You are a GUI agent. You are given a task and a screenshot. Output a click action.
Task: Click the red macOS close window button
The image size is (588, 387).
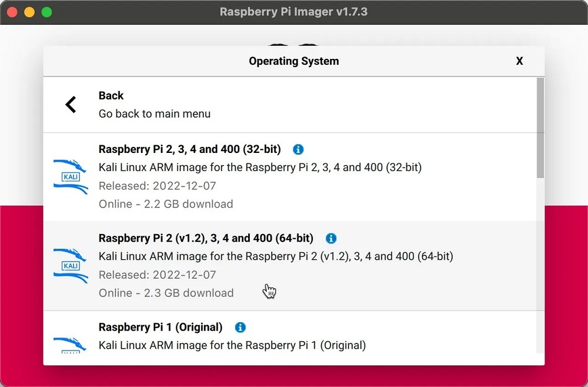tap(11, 12)
